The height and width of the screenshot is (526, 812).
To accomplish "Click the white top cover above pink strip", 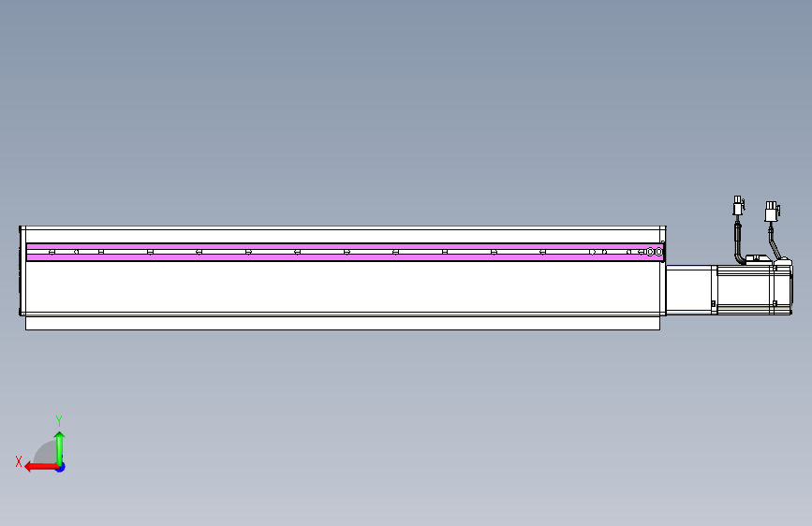I will (345, 236).
